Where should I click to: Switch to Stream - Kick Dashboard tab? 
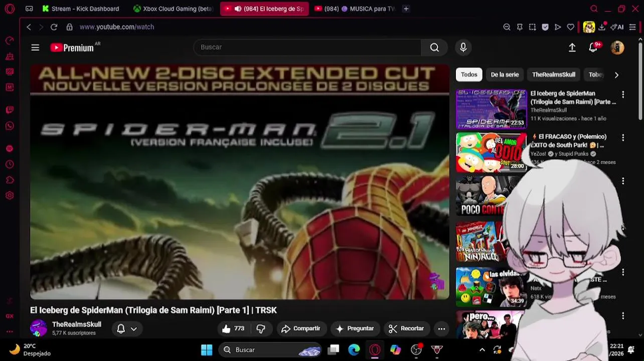[81, 9]
